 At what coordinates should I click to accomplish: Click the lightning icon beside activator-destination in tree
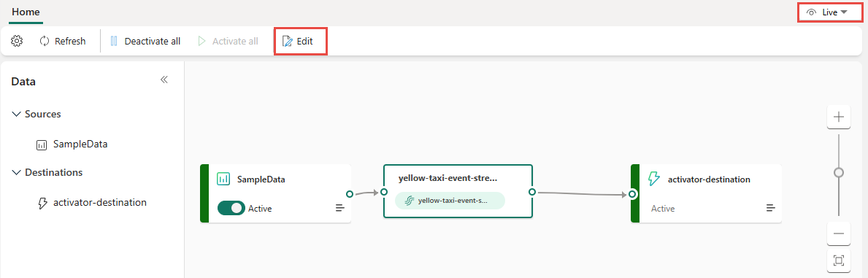tap(42, 204)
